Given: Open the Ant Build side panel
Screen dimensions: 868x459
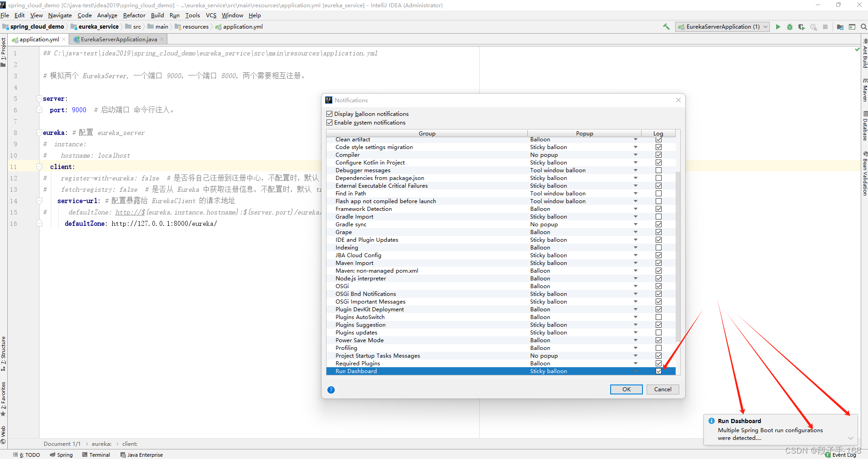Looking at the screenshot, I should (864, 54).
